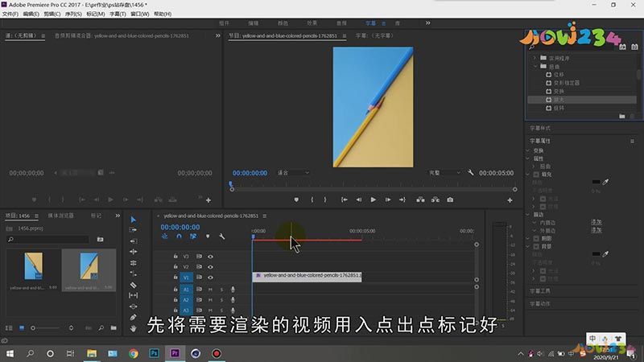Select the Hand tool

click(133, 328)
